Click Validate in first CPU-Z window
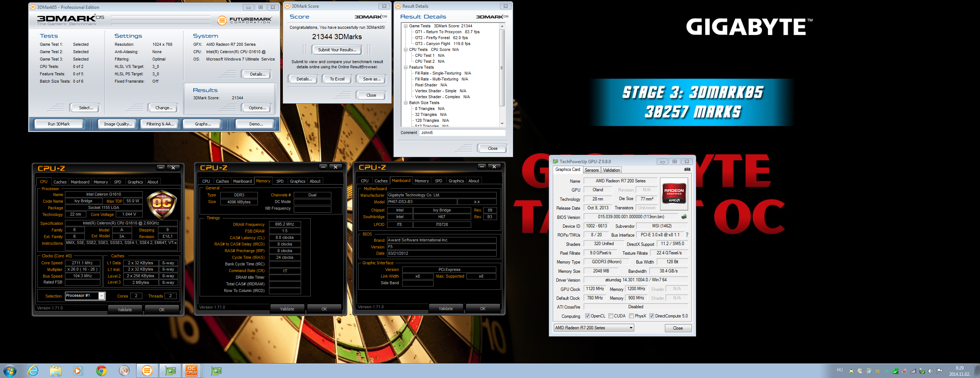The height and width of the screenshot is (378, 980). tap(125, 309)
